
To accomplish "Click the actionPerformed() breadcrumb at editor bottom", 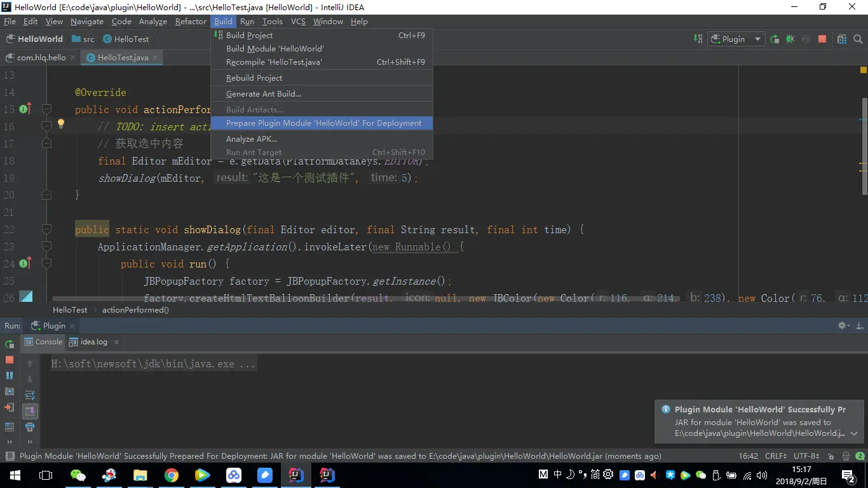I will (x=136, y=310).
